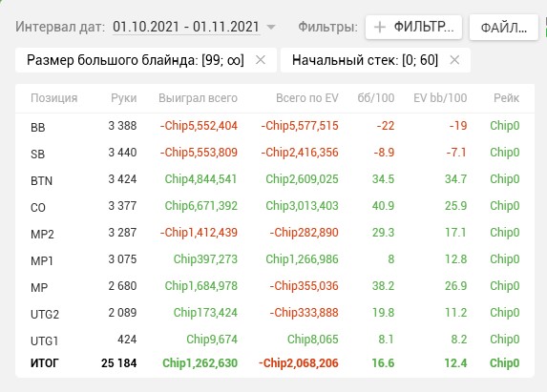The image size is (547, 392).
Task: Select the BB position row
Action: click(x=275, y=126)
